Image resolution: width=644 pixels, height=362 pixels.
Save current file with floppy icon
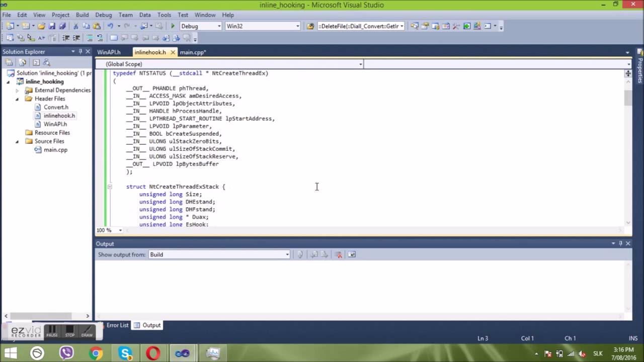pyautogui.click(x=52, y=26)
